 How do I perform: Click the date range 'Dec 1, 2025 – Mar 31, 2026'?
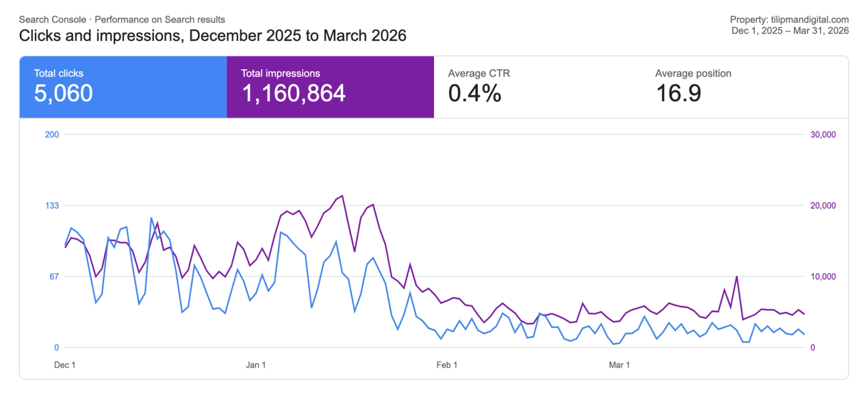coord(790,31)
